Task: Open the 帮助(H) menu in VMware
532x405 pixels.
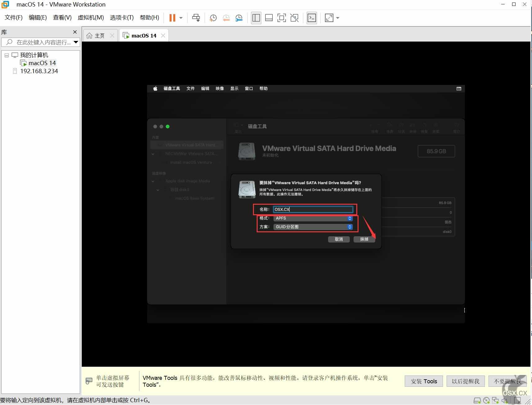Action: [150, 17]
